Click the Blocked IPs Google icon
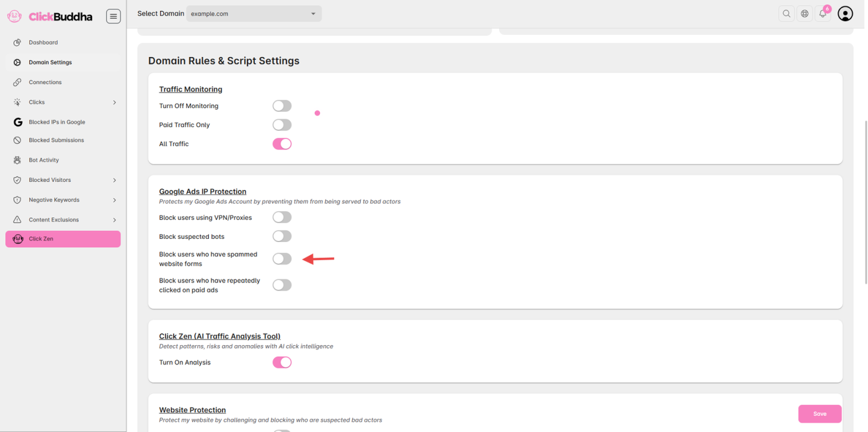 tap(17, 122)
